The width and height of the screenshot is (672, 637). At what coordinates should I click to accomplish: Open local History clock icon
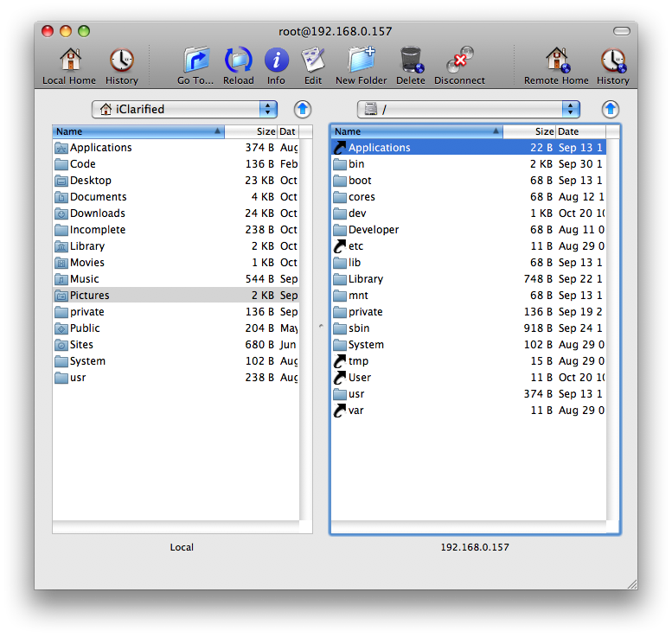point(121,61)
